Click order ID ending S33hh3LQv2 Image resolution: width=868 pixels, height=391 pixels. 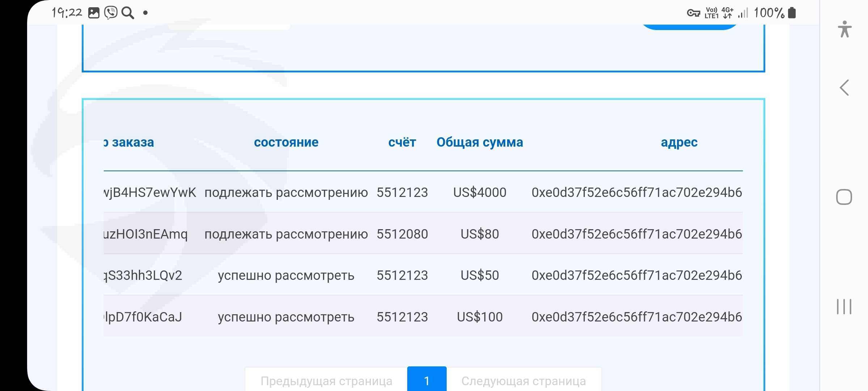(x=144, y=276)
